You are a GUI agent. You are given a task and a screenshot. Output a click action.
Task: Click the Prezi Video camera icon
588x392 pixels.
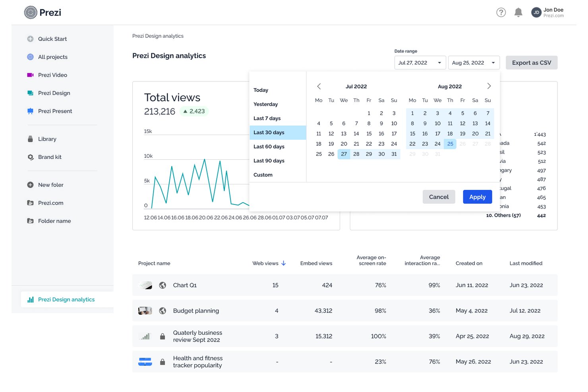click(x=30, y=75)
